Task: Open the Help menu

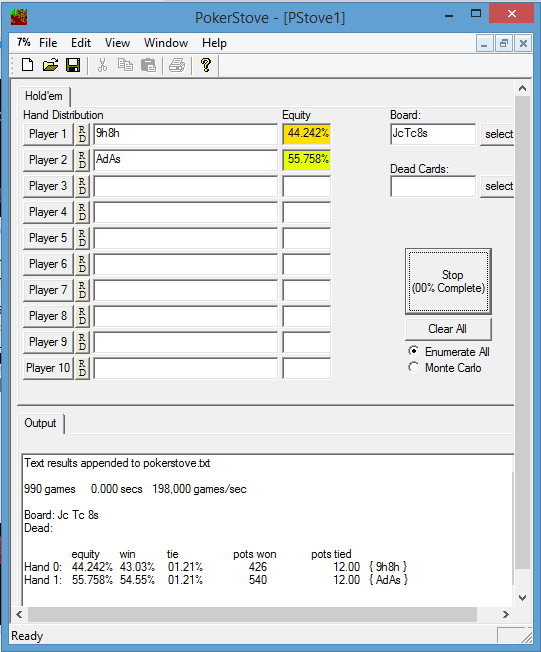Action: (x=214, y=43)
